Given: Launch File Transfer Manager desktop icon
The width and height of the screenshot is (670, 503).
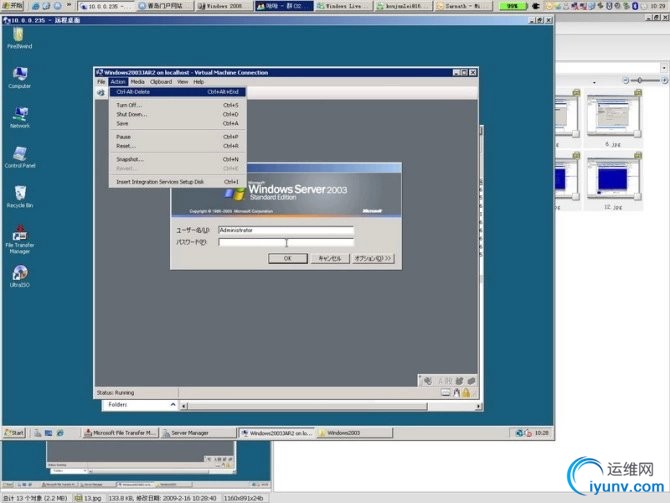Looking at the screenshot, I should pyautogui.click(x=20, y=239).
